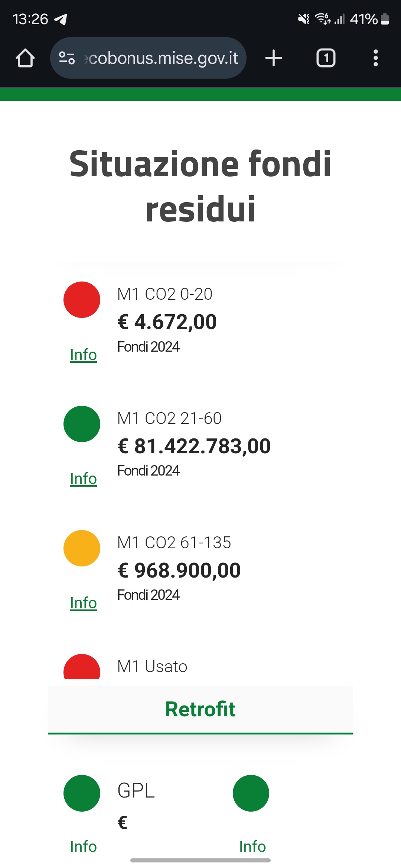Click the green circle for M1 CO2 21-60

point(82,424)
